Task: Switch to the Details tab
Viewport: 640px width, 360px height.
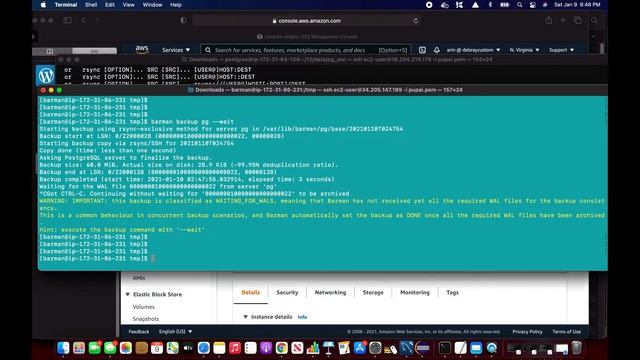Action: (x=251, y=293)
